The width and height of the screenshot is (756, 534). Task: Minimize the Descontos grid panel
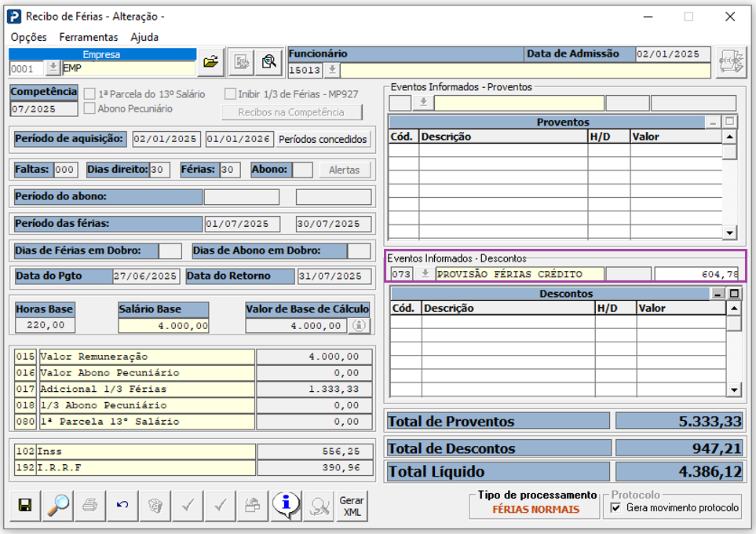[718, 293]
